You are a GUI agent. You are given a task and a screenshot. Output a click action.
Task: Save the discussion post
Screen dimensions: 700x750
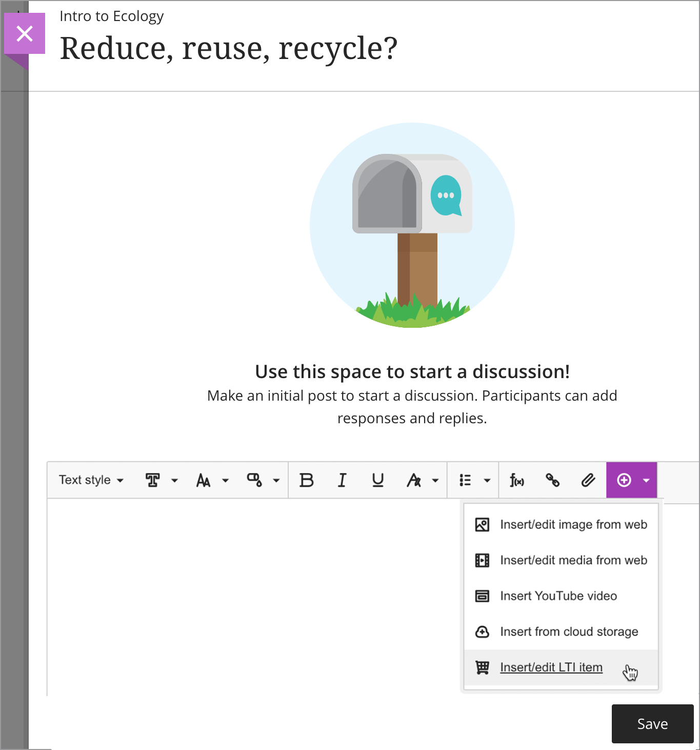(652, 724)
